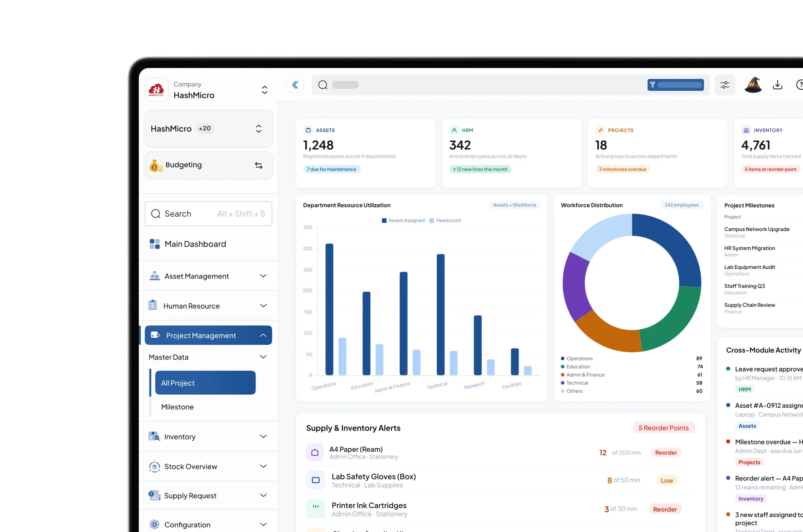
Task: Click the 5 Reorder Points badge
Action: coord(664,428)
